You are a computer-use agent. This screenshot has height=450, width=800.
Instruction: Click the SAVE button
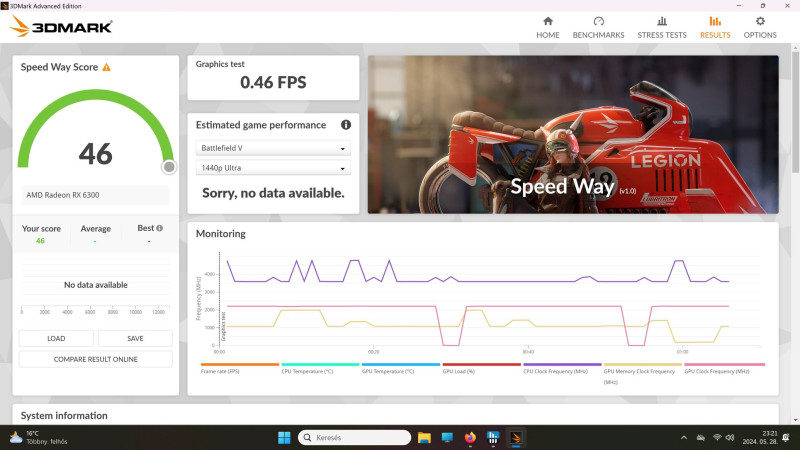[x=135, y=338]
